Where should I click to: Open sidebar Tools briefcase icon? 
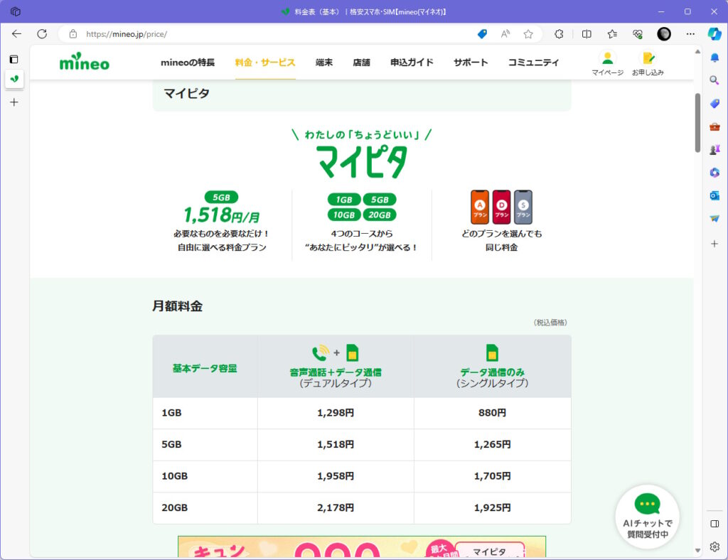coord(714,126)
